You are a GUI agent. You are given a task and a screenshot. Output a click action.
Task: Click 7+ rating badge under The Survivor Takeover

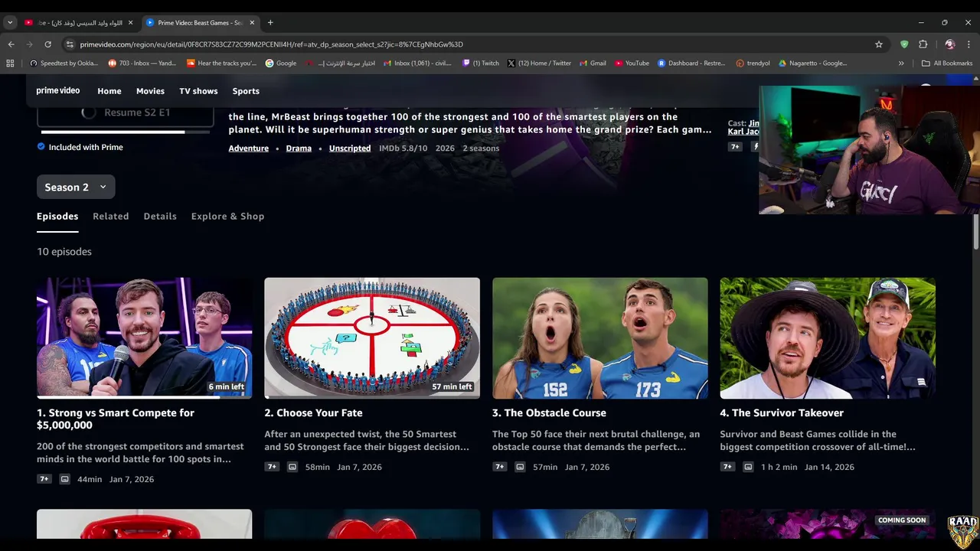click(x=727, y=467)
